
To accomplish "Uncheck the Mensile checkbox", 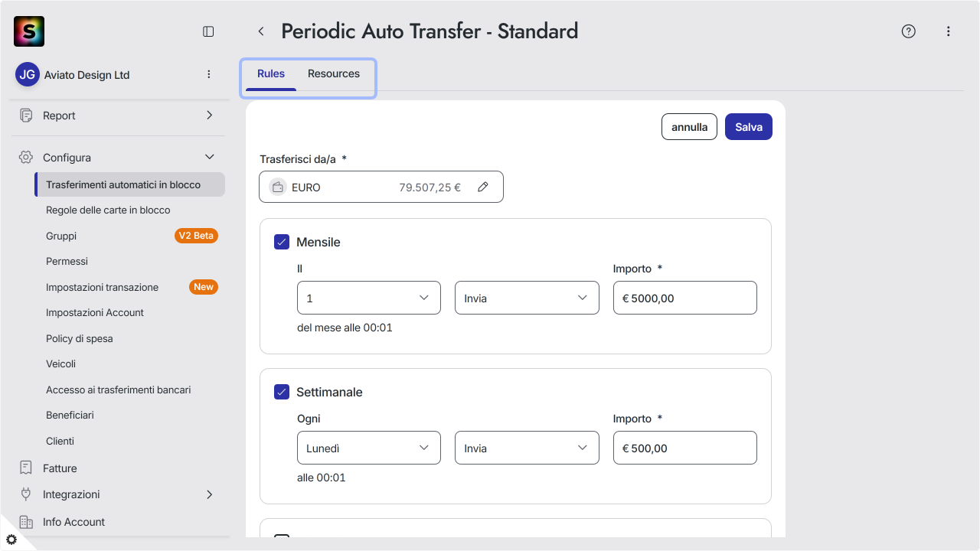I will tap(282, 242).
